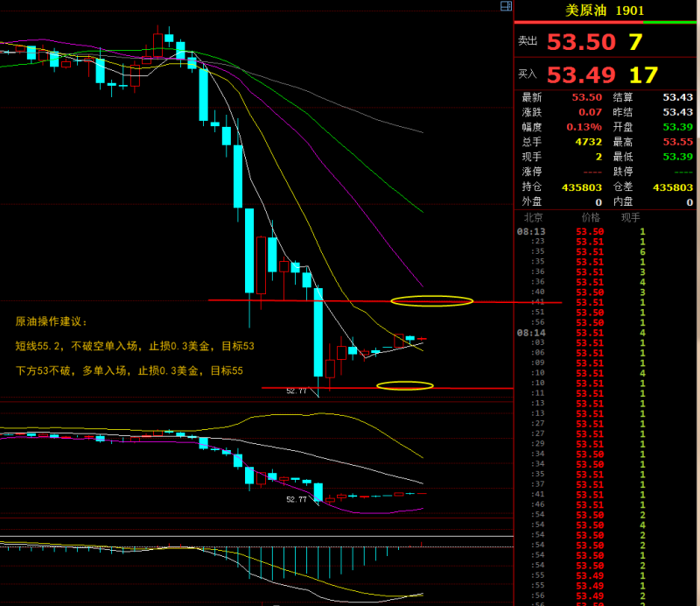Click the red-green buy/sell ratio bar
This screenshot has height=606, width=700.
605,22
